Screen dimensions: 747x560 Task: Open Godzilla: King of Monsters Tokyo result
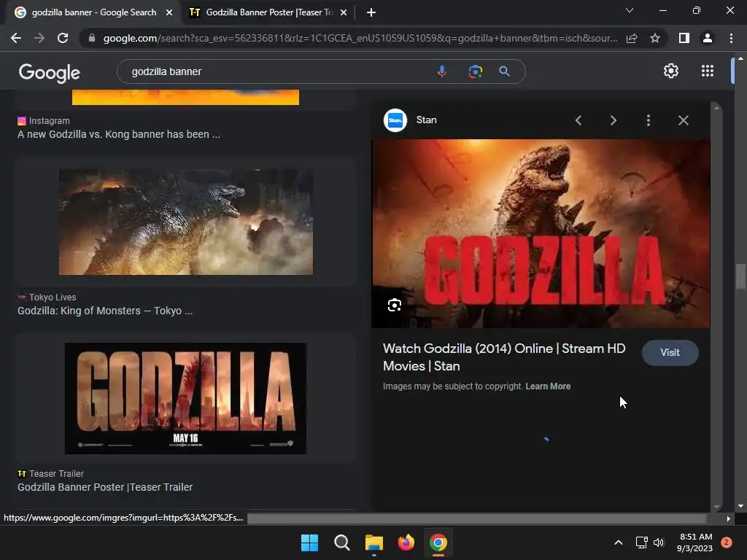point(105,311)
